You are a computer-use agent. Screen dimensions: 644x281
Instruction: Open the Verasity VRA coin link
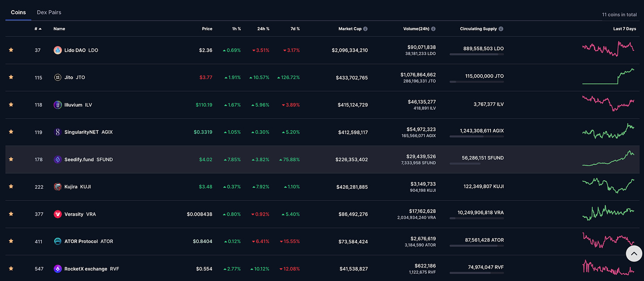[75, 214]
